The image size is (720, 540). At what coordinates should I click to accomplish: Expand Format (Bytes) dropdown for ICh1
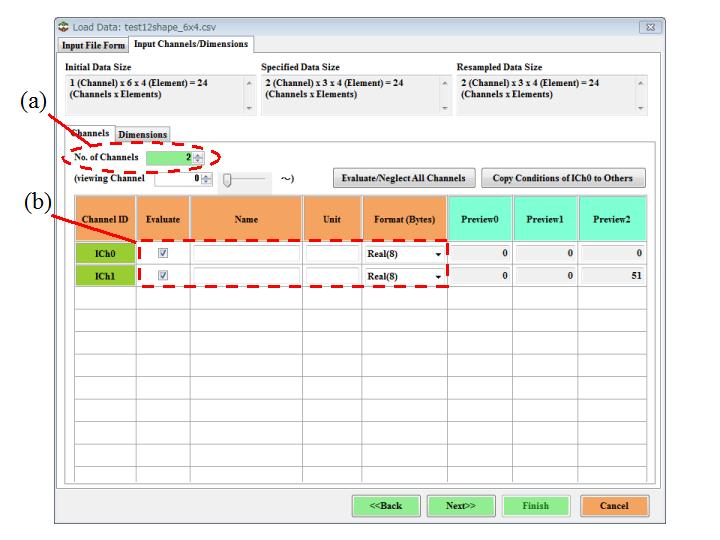437,277
